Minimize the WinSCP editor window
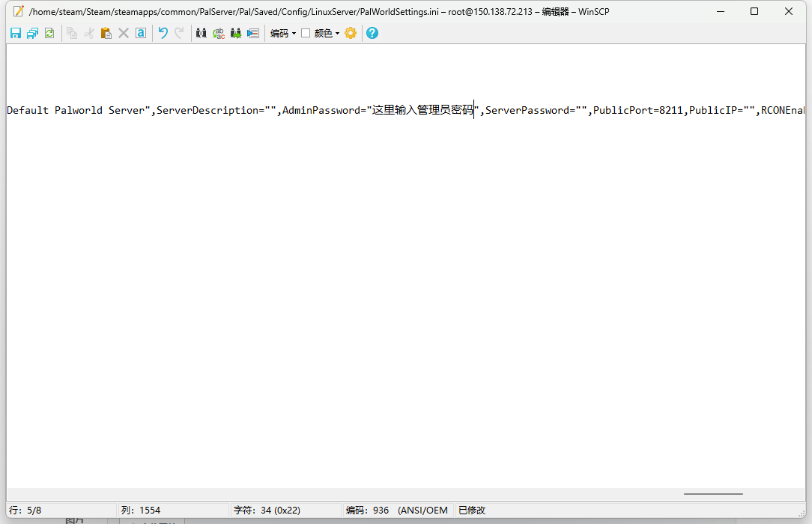Image resolution: width=812 pixels, height=524 pixels. 721,11
